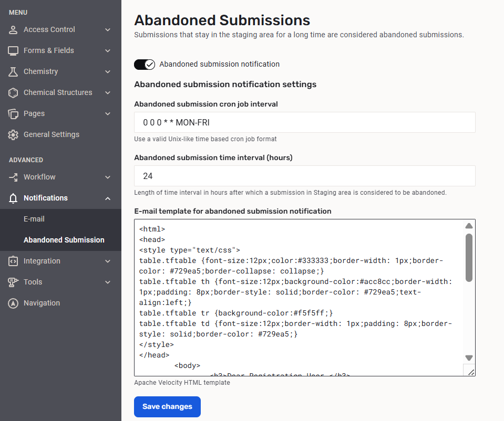Click the Integration code icon
504x421 pixels.
[13, 261]
